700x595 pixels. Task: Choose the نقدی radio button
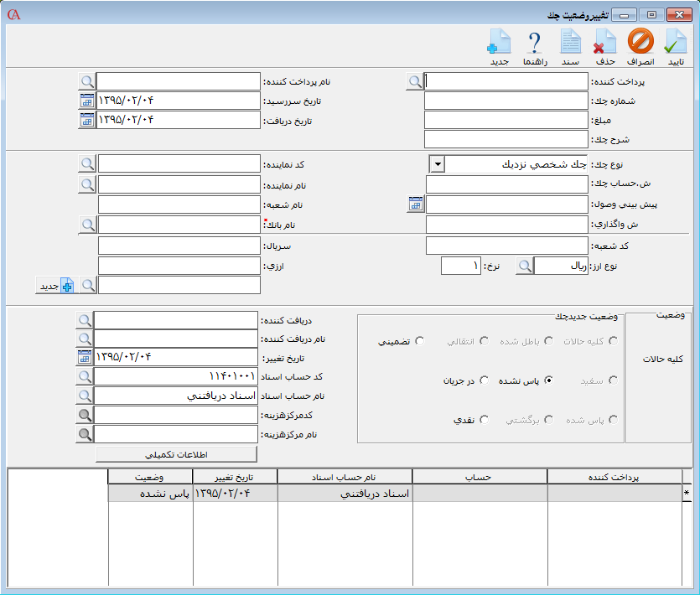[484, 420]
